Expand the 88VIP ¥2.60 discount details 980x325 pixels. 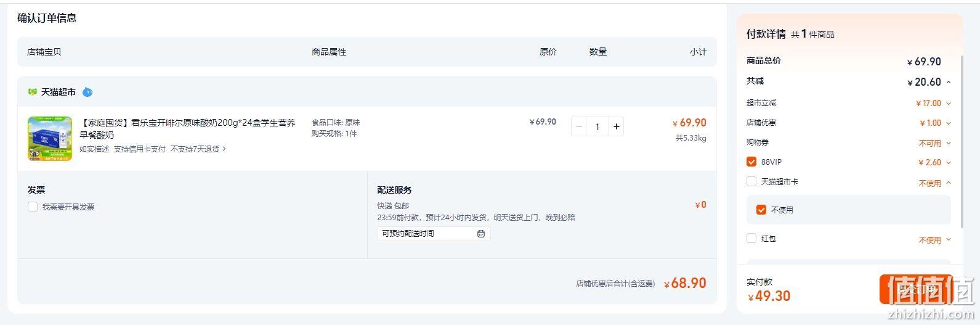tap(949, 163)
